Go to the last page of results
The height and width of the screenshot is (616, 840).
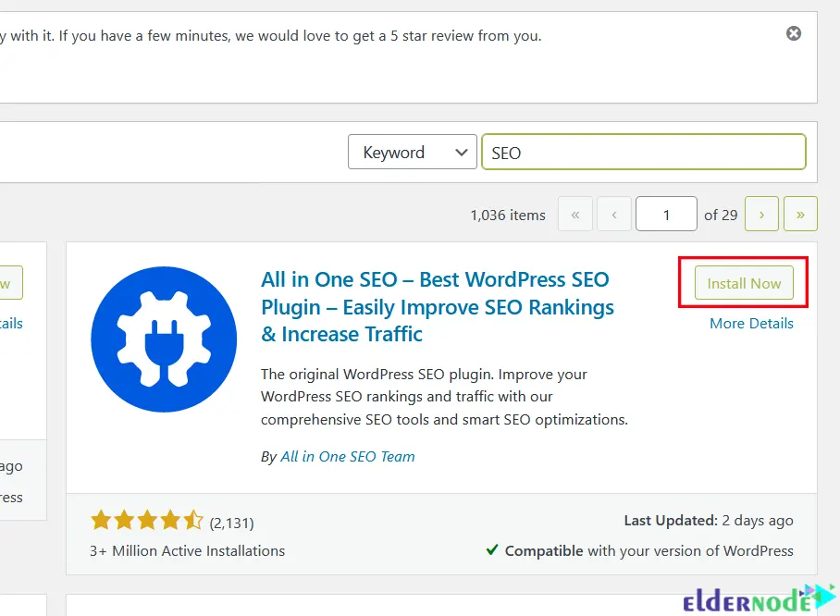tap(800, 214)
